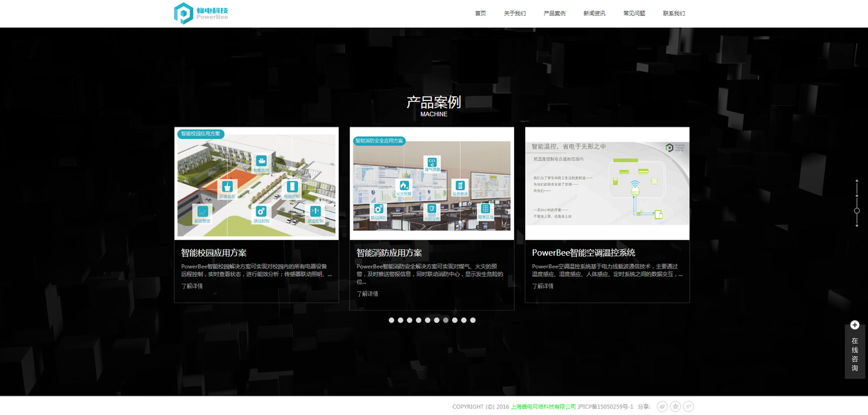
Task: Select the third carousel pagination dot
Action: click(x=410, y=320)
